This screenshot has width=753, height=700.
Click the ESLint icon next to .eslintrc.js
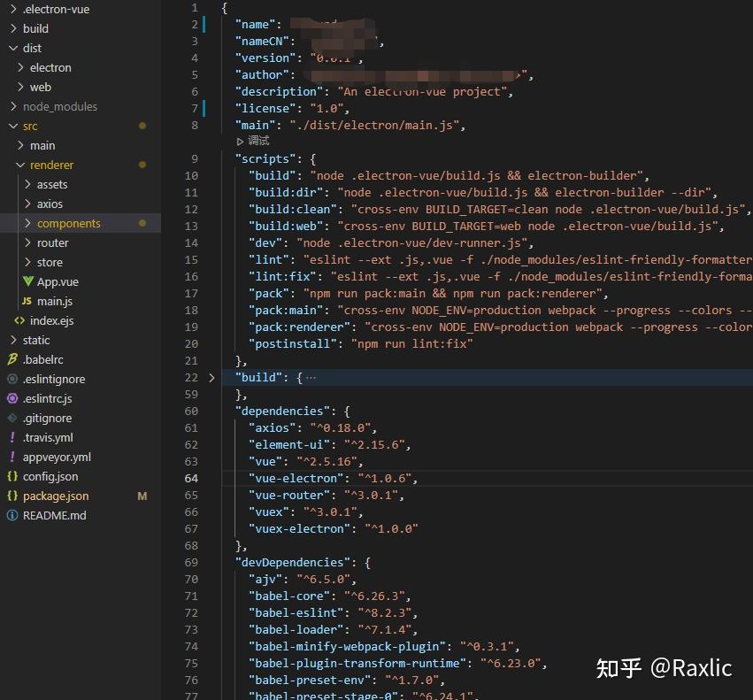pyautogui.click(x=12, y=398)
